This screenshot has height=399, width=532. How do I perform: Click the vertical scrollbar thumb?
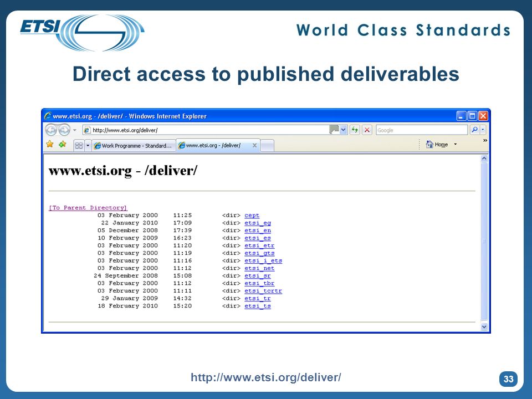484,241
